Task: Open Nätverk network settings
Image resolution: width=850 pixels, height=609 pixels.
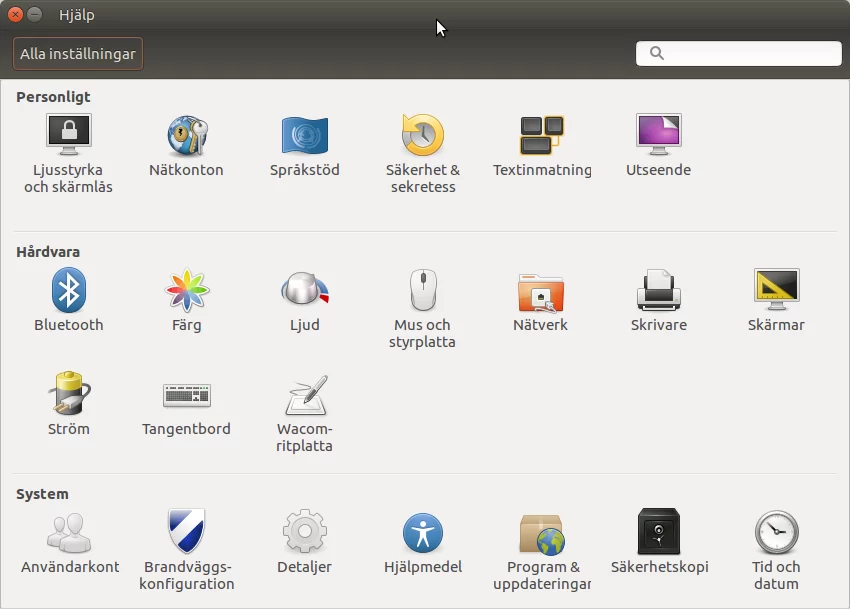Action: 540,291
